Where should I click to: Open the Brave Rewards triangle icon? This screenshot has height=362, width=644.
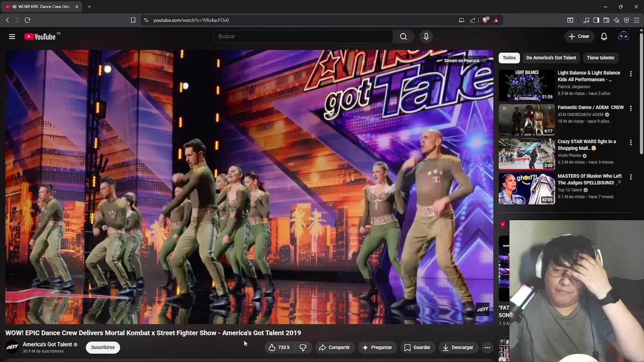point(496,20)
